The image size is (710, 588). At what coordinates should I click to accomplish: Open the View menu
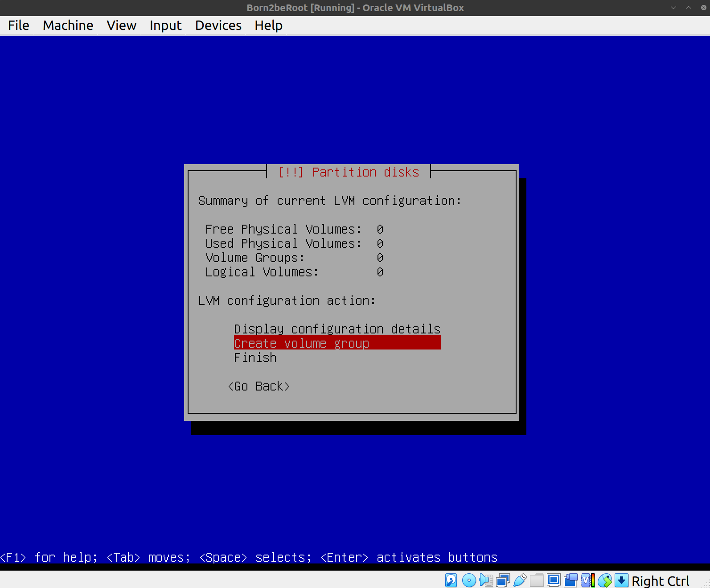pyautogui.click(x=121, y=25)
